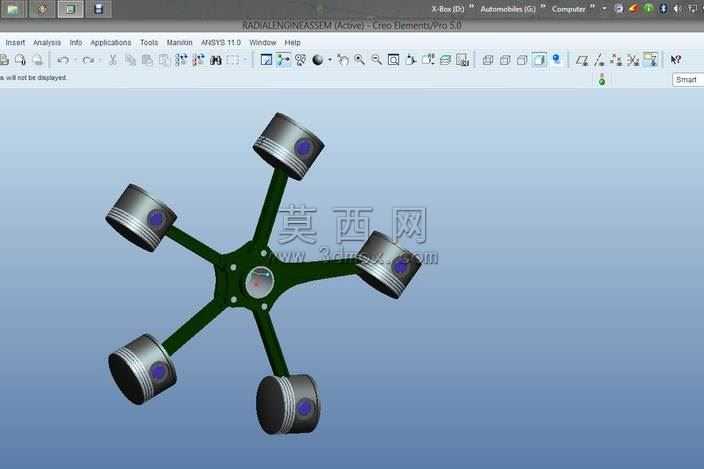This screenshot has width=704, height=469.
Task: Click the Bluetooth tray icon
Action: (x=663, y=9)
